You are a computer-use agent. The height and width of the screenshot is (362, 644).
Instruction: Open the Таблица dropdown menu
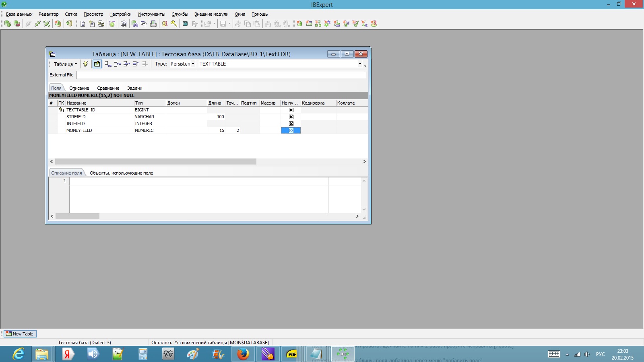click(x=65, y=64)
